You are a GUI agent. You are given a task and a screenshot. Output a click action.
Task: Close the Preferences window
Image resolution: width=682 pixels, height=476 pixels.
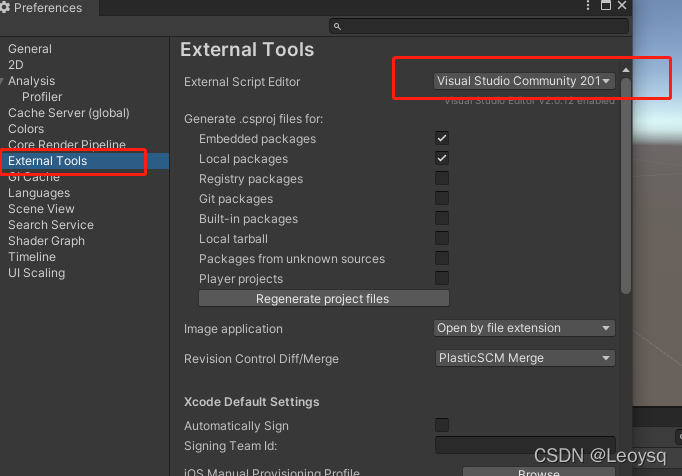pyautogui.click(x=622, y=6)
